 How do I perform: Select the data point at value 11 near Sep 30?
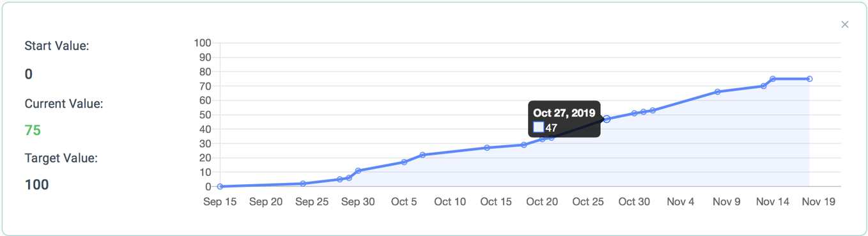[358, 171]
